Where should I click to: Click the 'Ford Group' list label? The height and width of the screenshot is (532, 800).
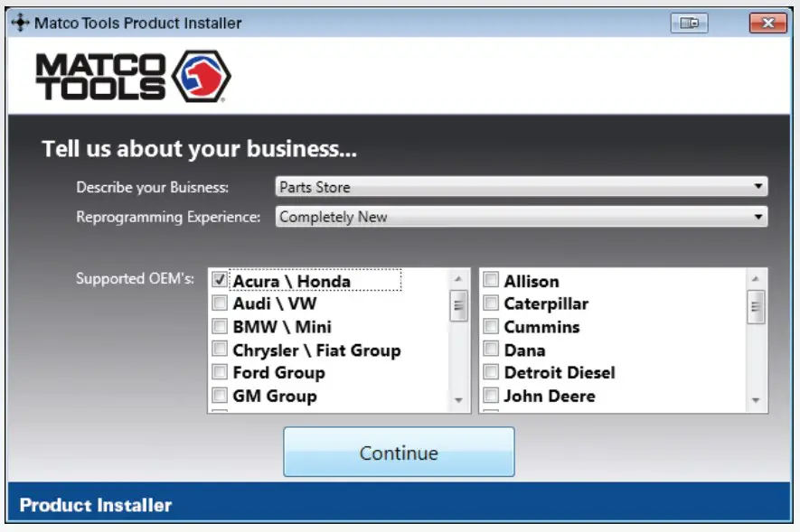click(278, 373)
